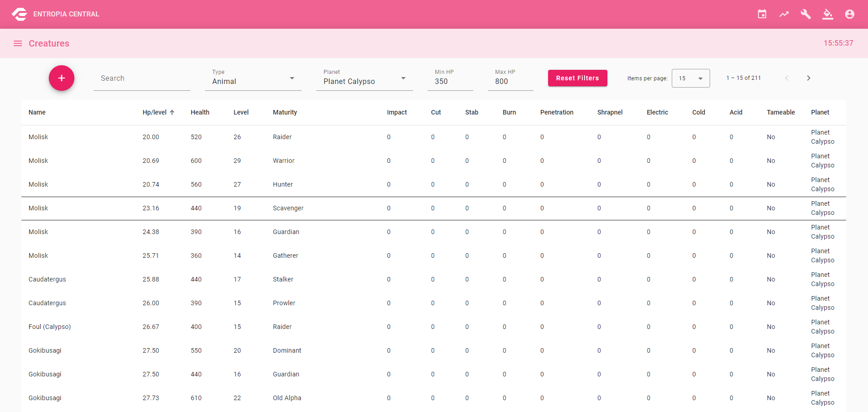
Task: Click the Caudatergus Prowler row
Action: pos(434,303)
